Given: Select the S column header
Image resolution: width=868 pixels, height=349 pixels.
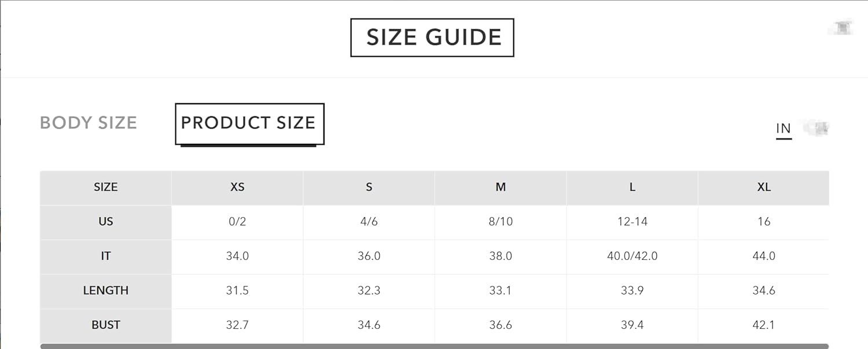Looking at the screenshot, I should (x=369, y=188).
